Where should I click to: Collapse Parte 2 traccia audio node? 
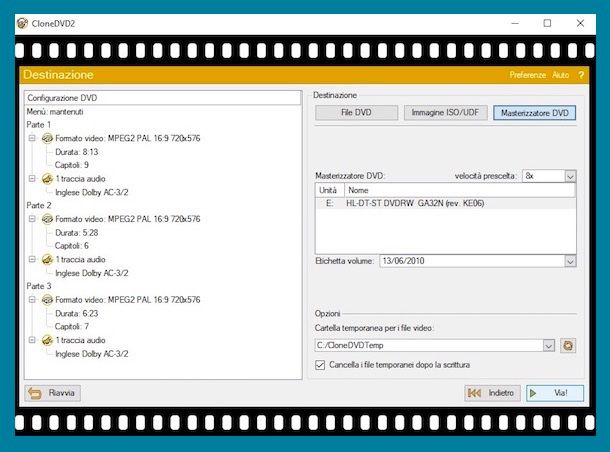pyautogui.click(x=32, y=259)
